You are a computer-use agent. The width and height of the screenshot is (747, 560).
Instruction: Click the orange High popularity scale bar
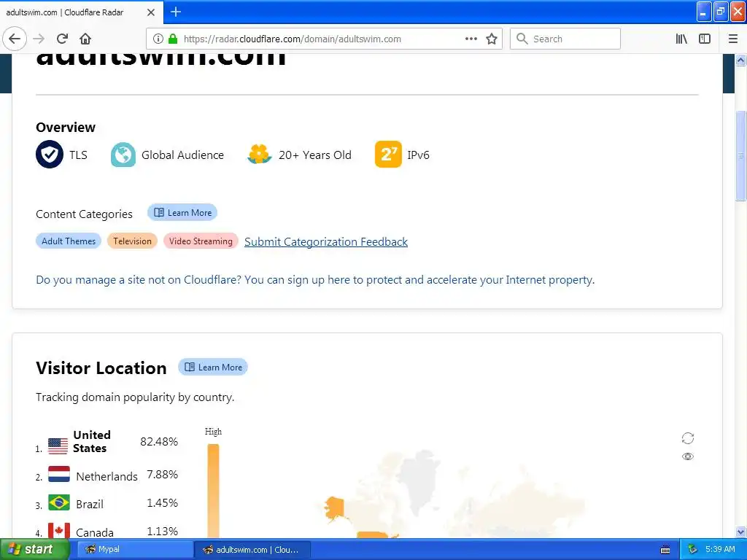(214, 491)
